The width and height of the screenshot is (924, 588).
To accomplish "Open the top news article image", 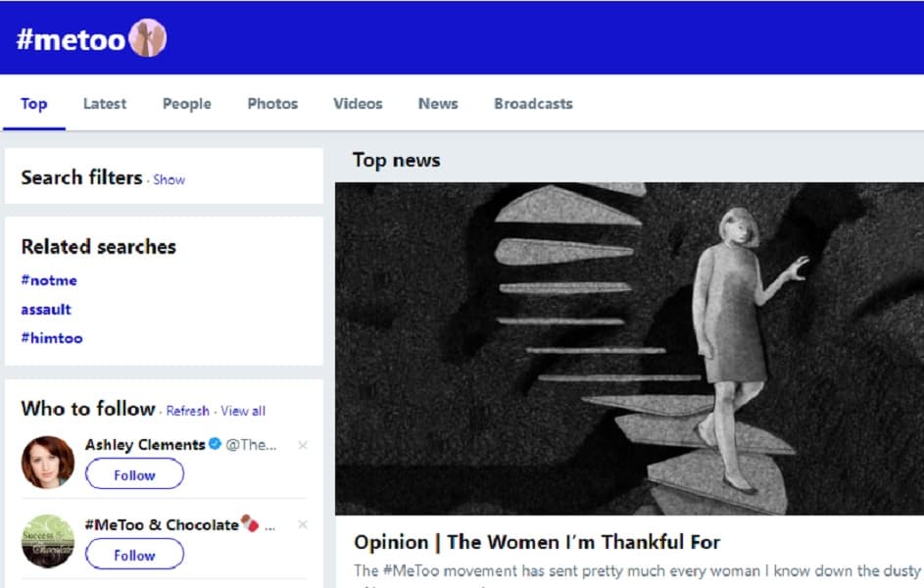I will pyautogui.click(x=629, y=348).
